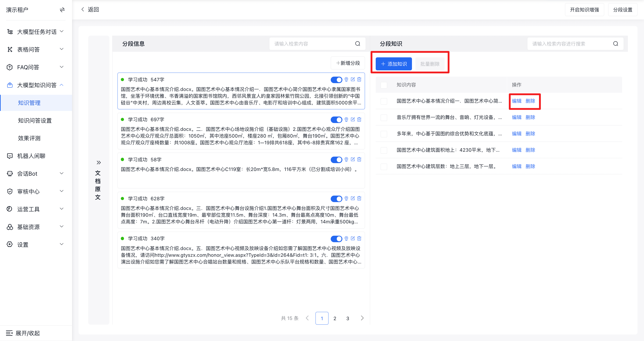This screenshot has height=341, width=644.
Task: Expand the 基础资源 menu
Action: coord(36,227)
